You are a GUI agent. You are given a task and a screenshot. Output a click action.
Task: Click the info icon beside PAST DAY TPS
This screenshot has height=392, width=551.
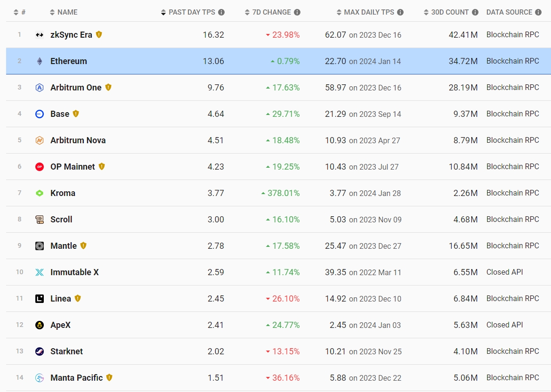[x=221, y=12]
